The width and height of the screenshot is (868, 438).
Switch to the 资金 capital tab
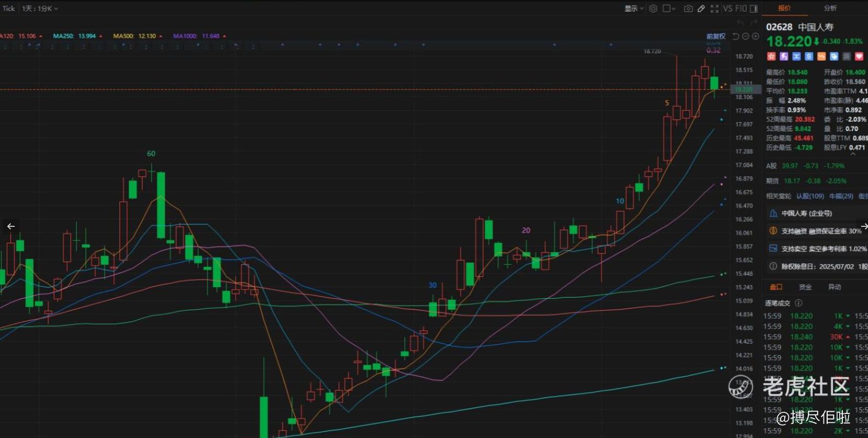805,287
